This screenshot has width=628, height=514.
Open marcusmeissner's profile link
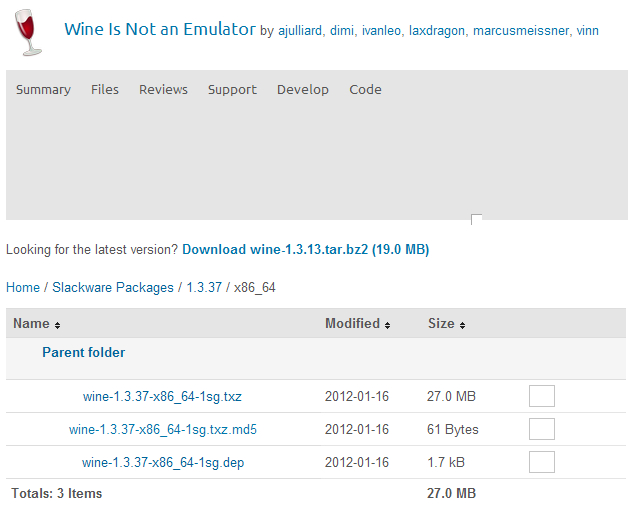[521, 31]
